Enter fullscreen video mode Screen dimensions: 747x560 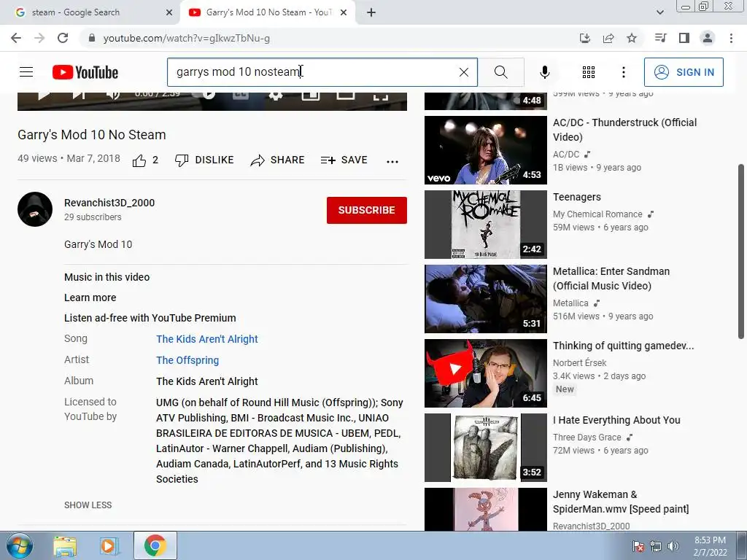click(x=380, y=96)
